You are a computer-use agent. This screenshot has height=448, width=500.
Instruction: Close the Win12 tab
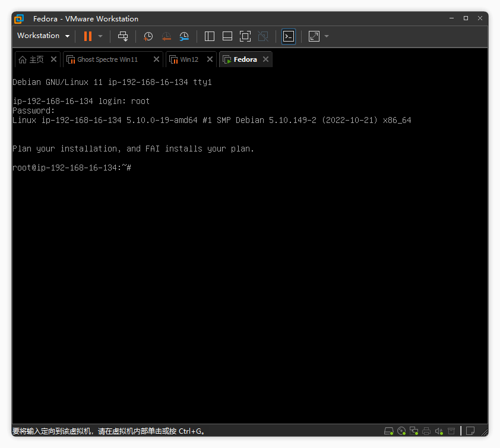click(210, 59)
